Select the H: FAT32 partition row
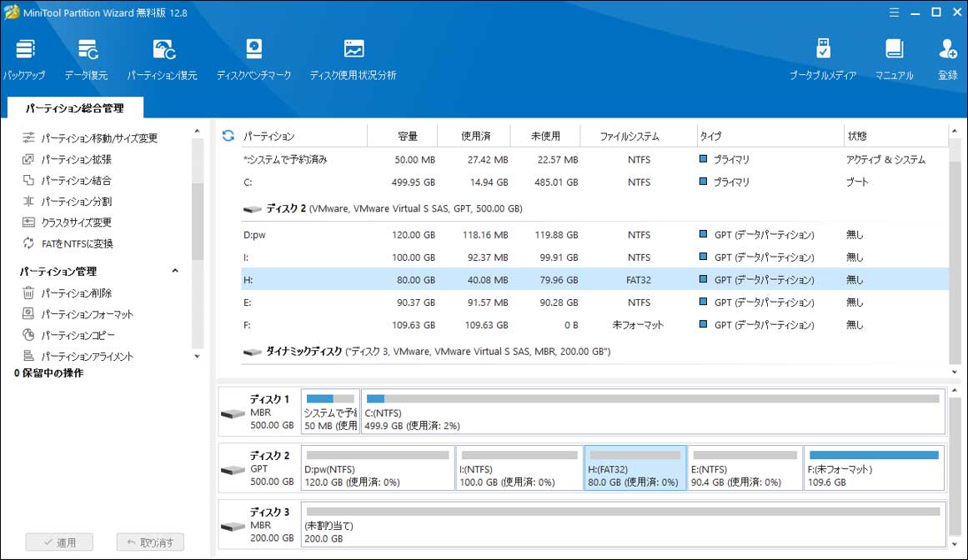 tap(594, 280)
